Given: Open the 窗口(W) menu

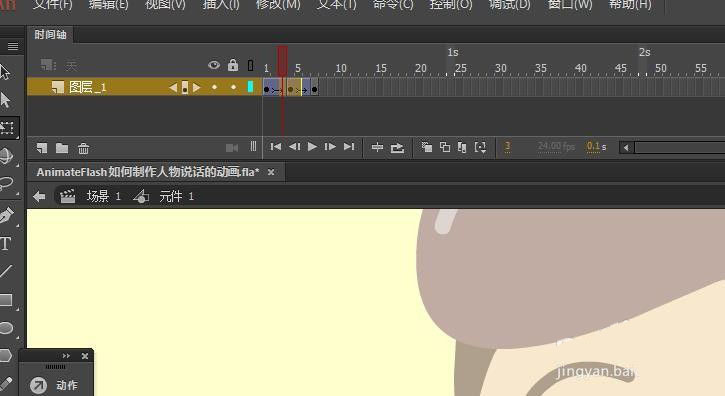Looking at the screenshot, I should pos(570,5).
